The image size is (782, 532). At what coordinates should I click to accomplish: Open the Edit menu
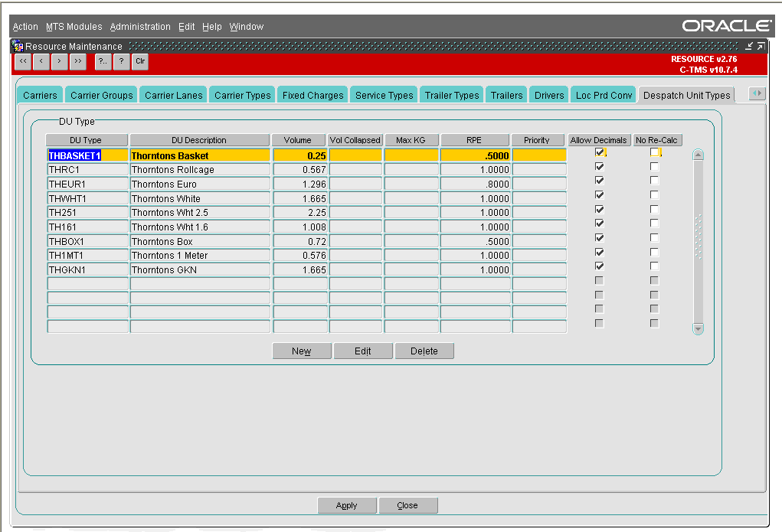187,27
